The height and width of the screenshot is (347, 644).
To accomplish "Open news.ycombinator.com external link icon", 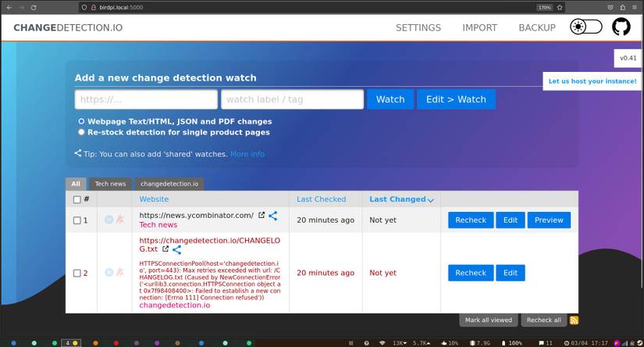I will pos(262,215).
